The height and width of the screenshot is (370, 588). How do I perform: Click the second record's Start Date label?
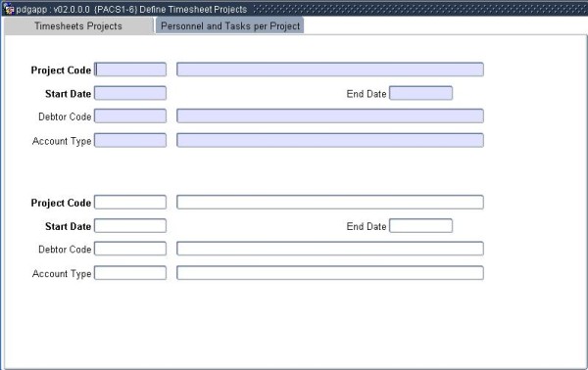69,226
